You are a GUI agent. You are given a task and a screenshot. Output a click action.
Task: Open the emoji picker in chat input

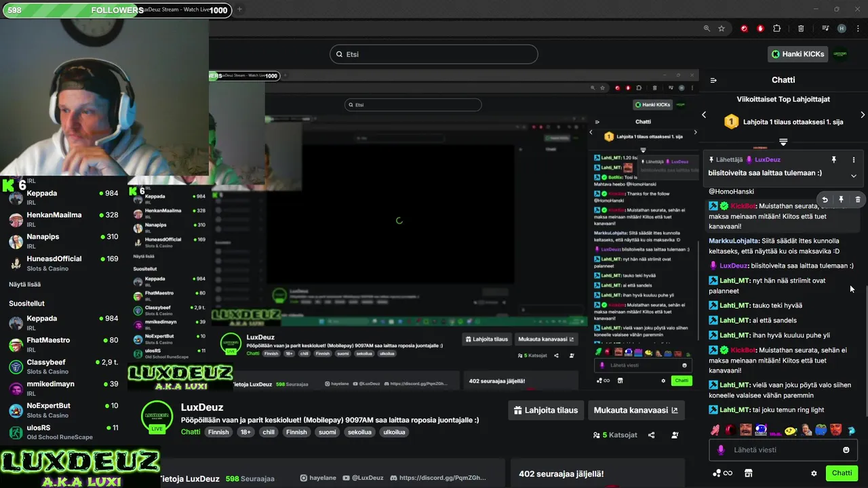pyautogui.click(x=846, y=450)
